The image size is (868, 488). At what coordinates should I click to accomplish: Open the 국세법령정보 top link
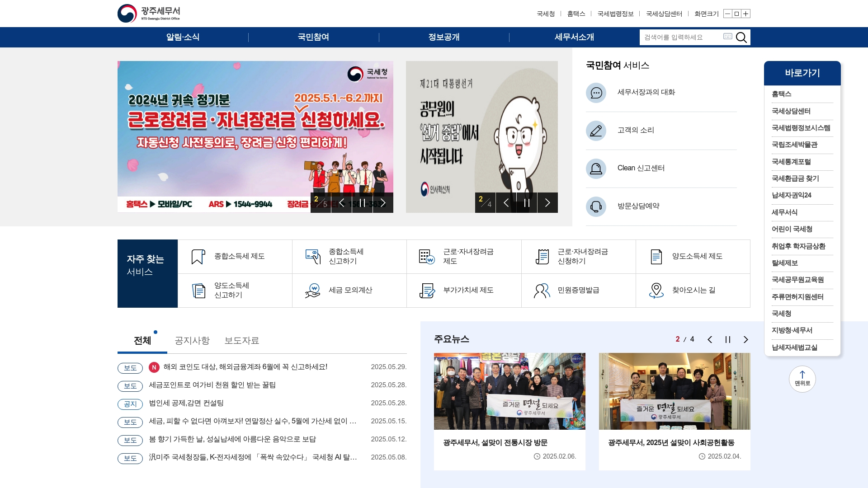(x=615, y=14)
